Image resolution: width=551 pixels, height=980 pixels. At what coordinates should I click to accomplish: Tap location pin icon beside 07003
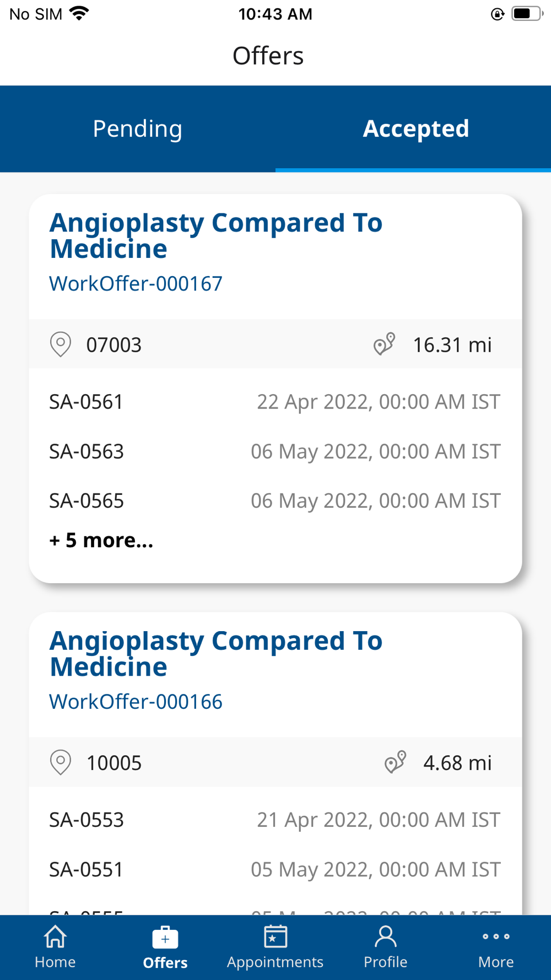61,344
